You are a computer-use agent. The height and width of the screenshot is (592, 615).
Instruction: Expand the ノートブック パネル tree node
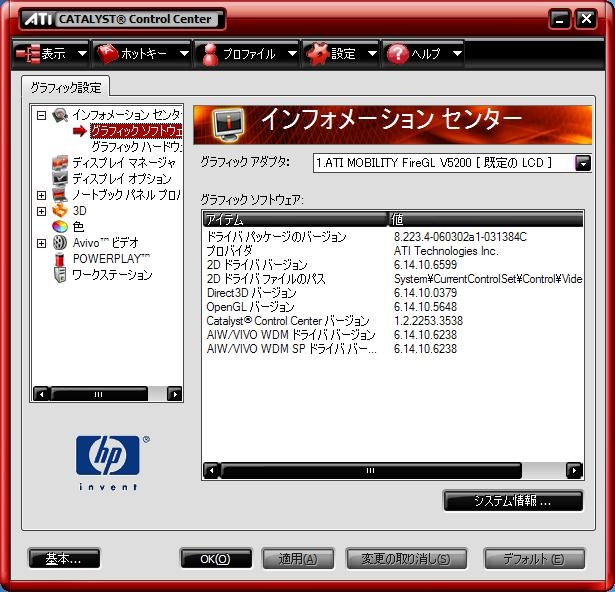[x=41, y=195]
